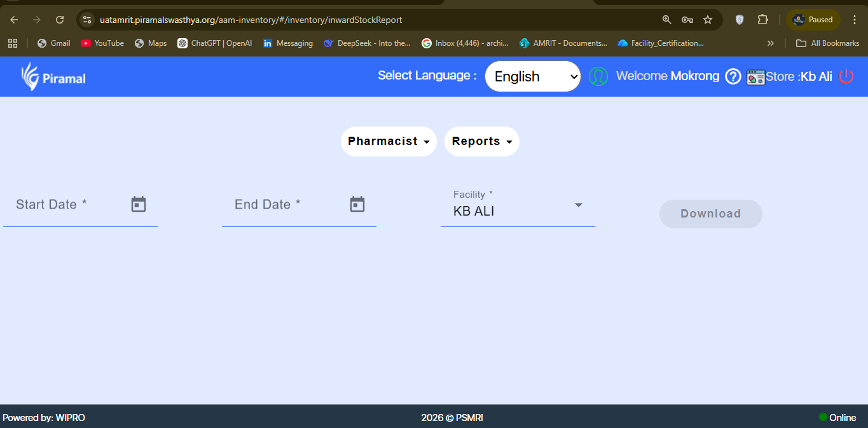The width and height of the screenshot is (868, 428).
Task: Open the Reports menu
Action: (x=481, y=141)
